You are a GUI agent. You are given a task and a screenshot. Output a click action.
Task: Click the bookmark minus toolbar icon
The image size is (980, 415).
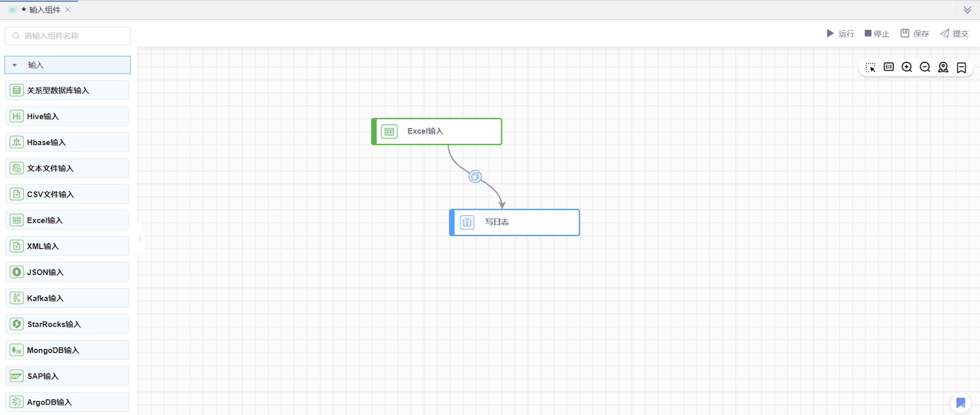[961, 67]
